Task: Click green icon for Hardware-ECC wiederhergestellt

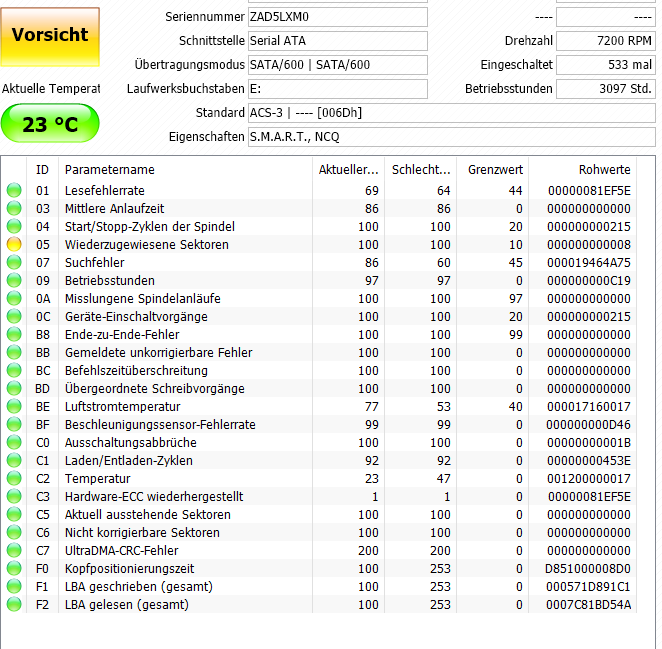Action: click(14, 497)
